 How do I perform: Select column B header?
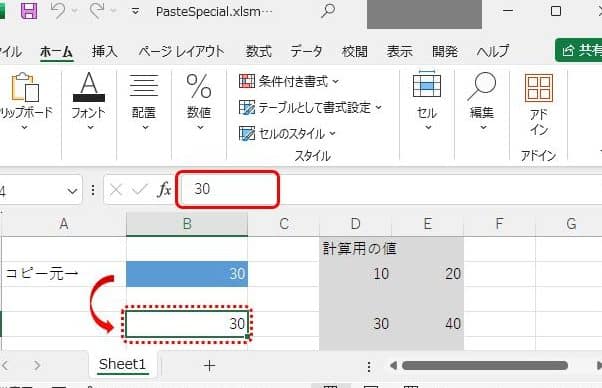[187, 224]
